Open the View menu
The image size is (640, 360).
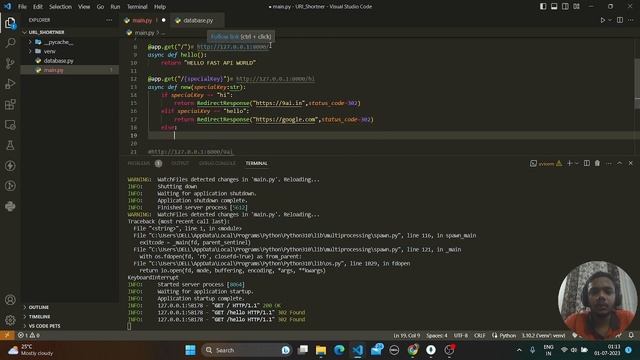(84, 7)
